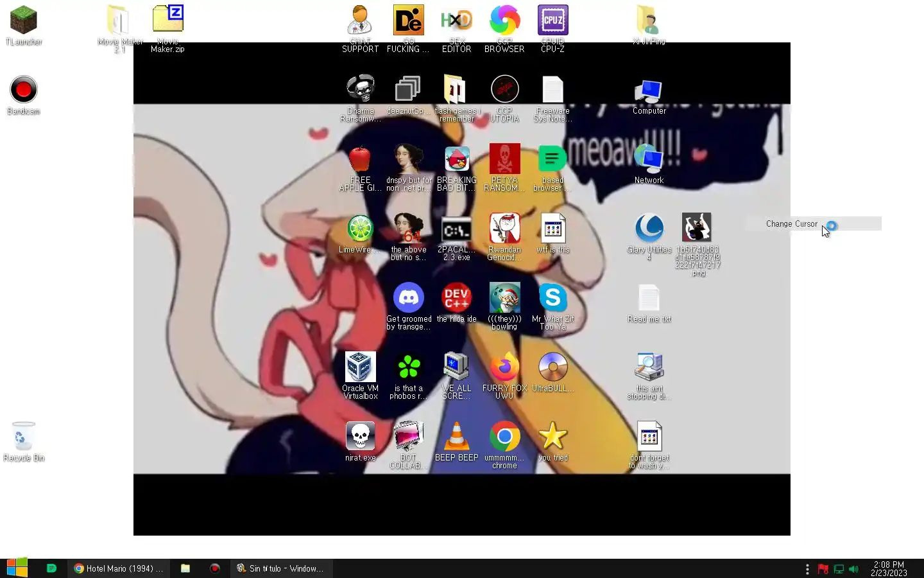The height and width of the screenshot is (578, 924).
Task: Launch the HxD hex editor icon
Action: pyautogui.click(x=456, y=21)
